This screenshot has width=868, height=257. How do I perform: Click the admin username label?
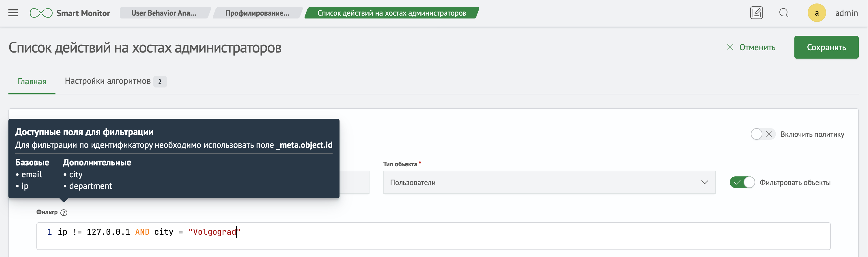(846, 13)
